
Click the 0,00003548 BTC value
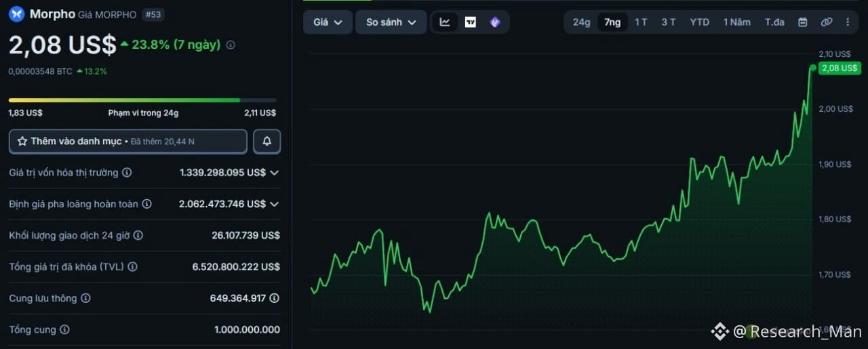point(40,71)
